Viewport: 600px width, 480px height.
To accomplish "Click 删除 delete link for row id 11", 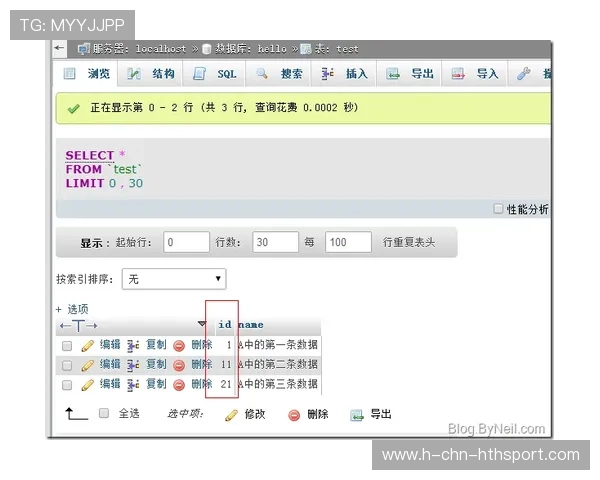I will click(x=202, y=364).
